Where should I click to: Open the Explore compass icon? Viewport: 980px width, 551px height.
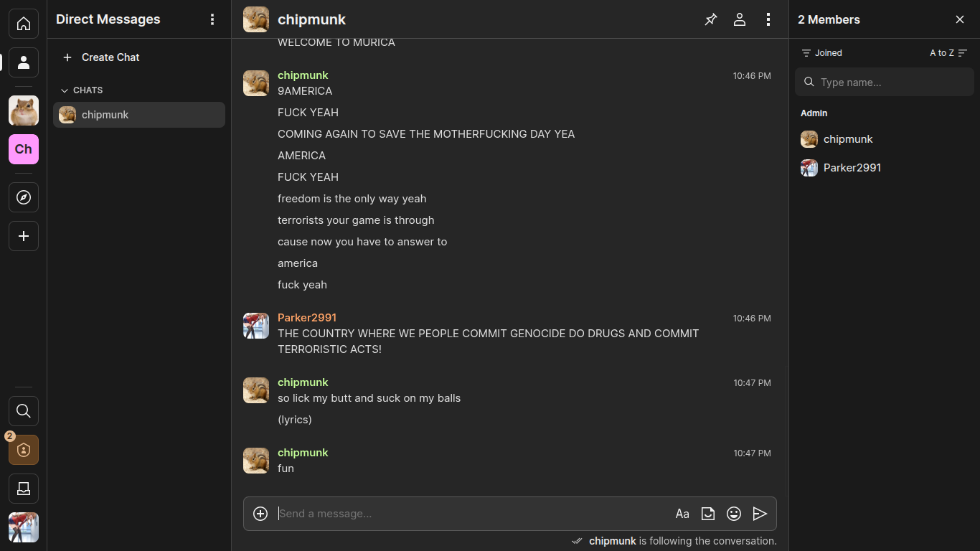pyautogui.click(x=24, y=197)
